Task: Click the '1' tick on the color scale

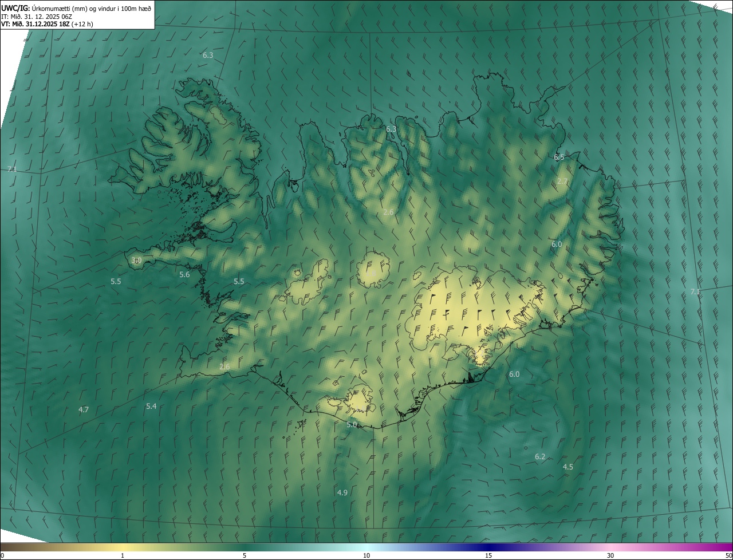Action: tap(123, 555)
